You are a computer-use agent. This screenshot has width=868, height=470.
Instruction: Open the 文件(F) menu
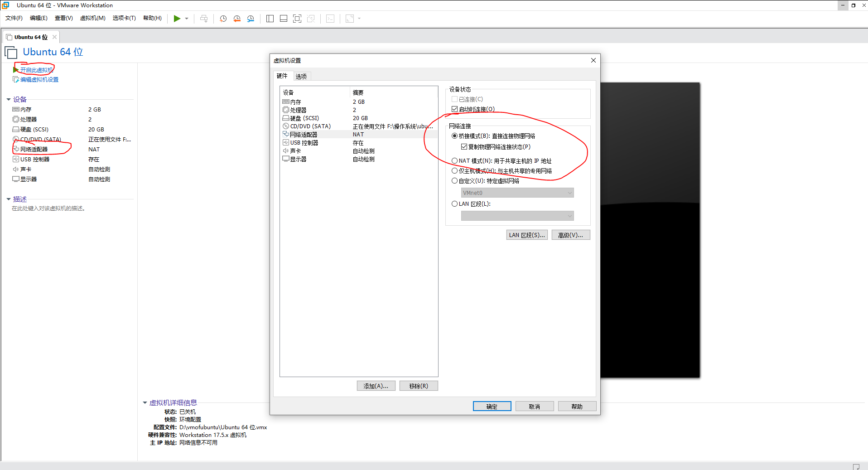pyautogui.click(x=14, y=18)
